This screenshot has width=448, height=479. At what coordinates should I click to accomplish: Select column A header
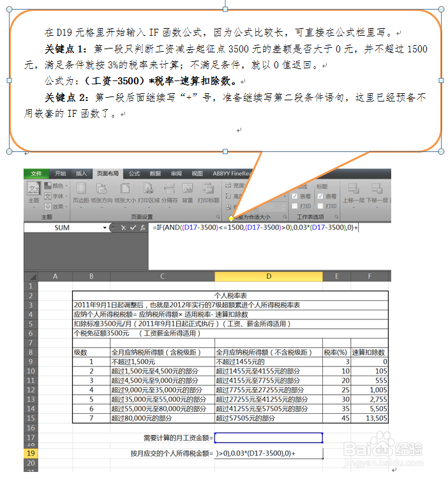56,277
